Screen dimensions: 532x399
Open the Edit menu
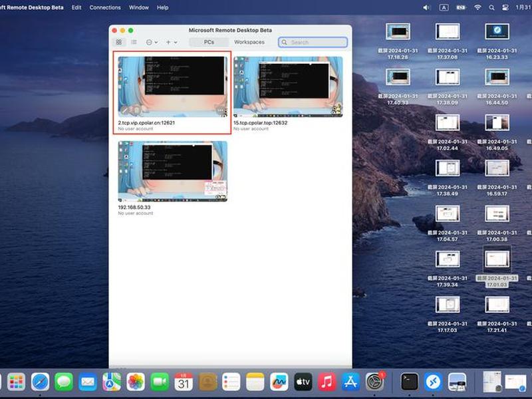pos(76,7)
